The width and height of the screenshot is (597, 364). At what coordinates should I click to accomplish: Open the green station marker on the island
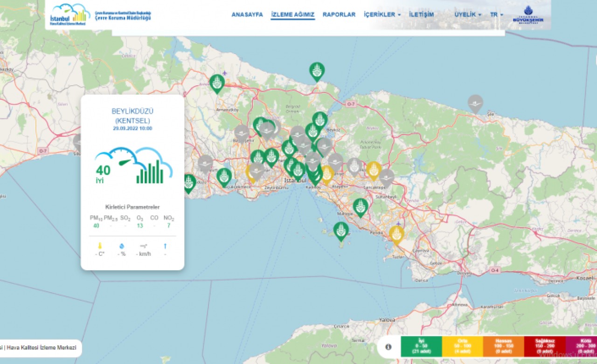point(341,230)
